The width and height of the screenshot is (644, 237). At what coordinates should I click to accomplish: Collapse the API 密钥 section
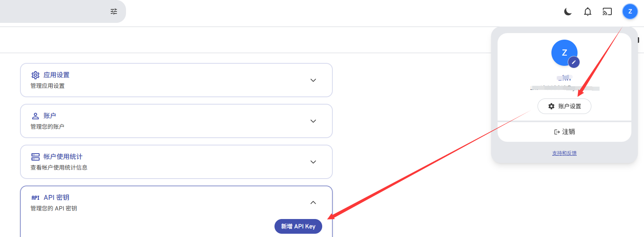click(313, 203)
